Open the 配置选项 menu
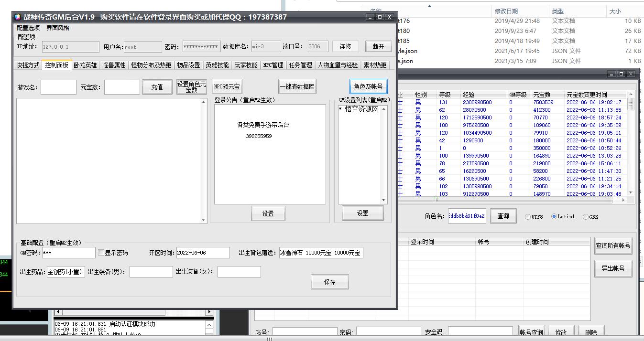644x341 pixels. [29, 28]
